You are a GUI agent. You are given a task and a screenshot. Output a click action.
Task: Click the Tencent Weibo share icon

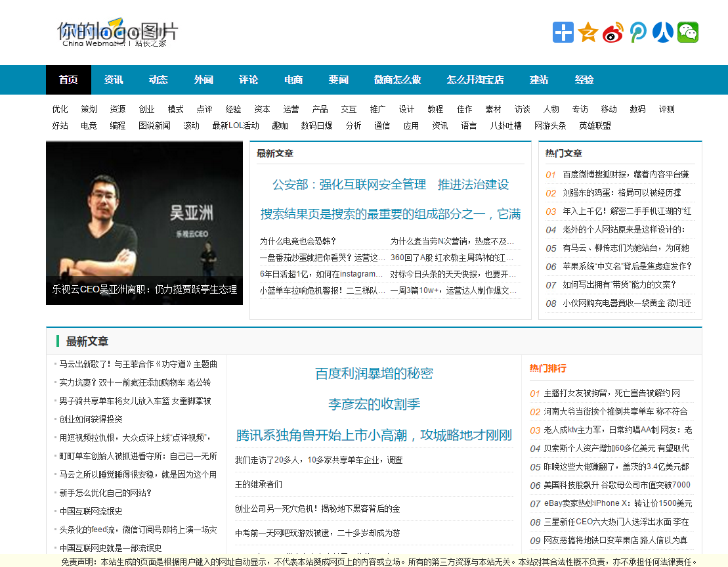638,32
